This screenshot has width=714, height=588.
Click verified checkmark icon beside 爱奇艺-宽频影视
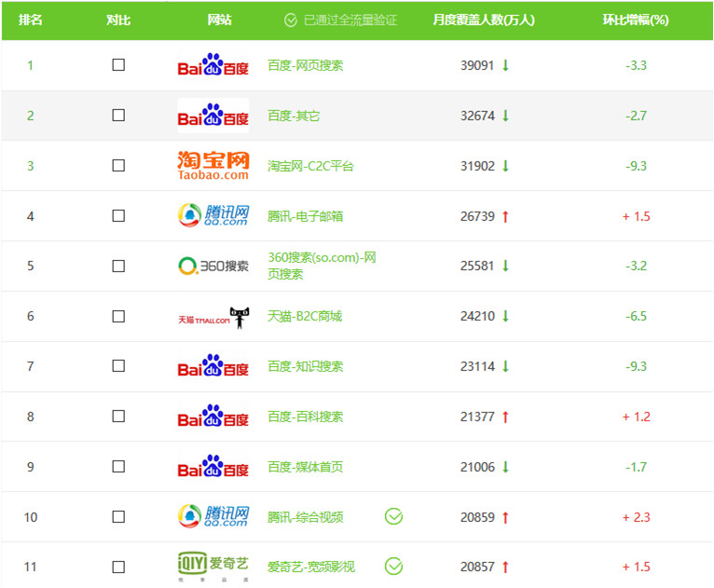(393, 567)
